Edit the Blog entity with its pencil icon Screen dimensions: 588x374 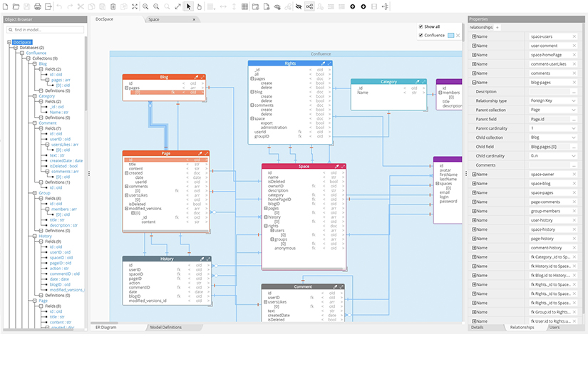tap(196, 77)
